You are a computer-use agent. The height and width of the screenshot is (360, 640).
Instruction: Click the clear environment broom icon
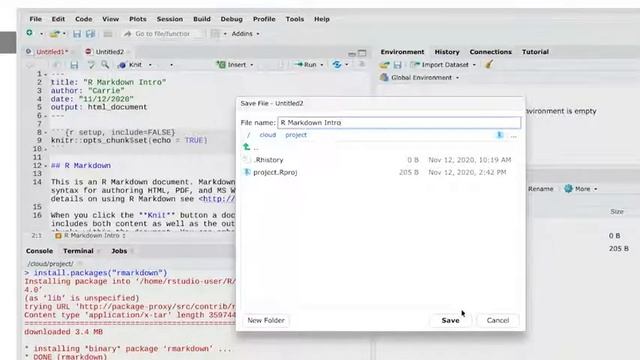point(489,64)
